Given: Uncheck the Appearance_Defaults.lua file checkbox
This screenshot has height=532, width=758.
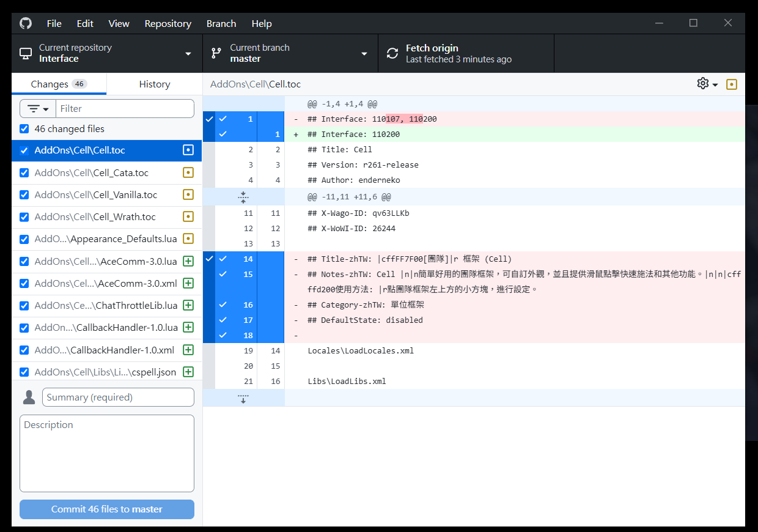Looking at the screenshot, I should click(x=24, y=238).
